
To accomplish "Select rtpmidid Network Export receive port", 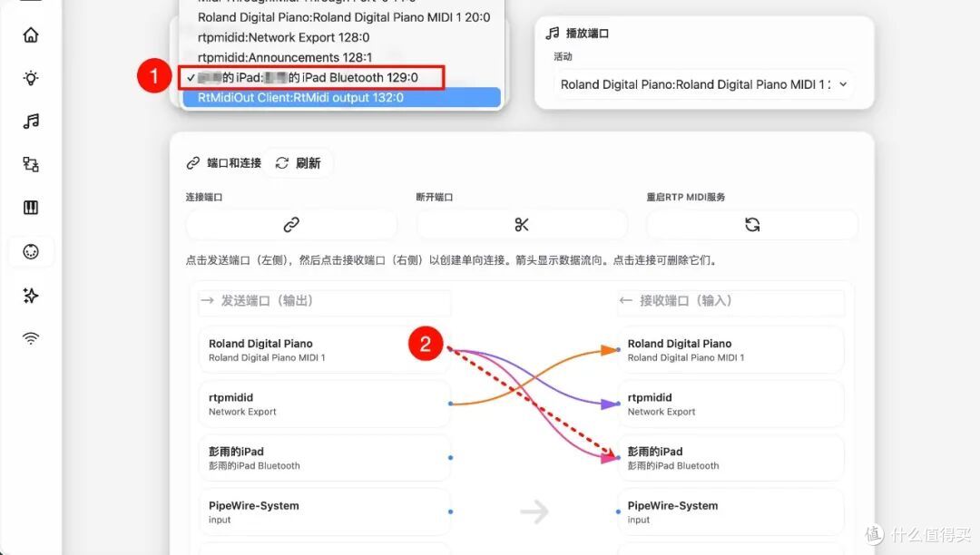I will tap(730, 404).
